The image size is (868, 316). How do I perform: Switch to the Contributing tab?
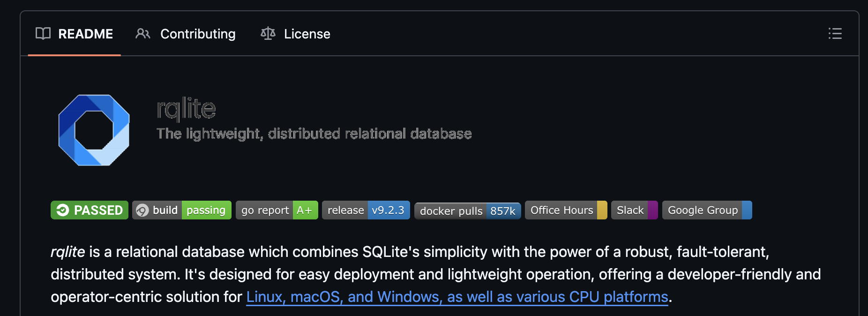[x=186, y=34]
